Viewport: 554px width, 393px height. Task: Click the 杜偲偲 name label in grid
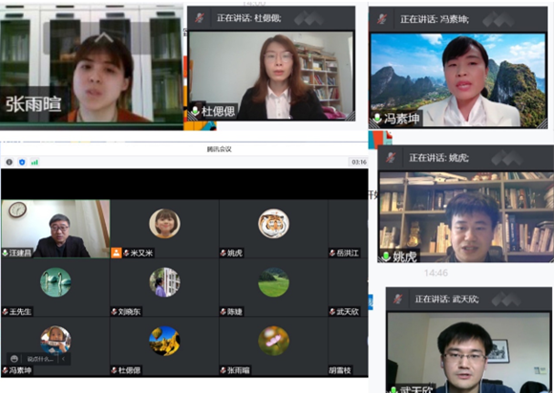(x=129, y=370)
